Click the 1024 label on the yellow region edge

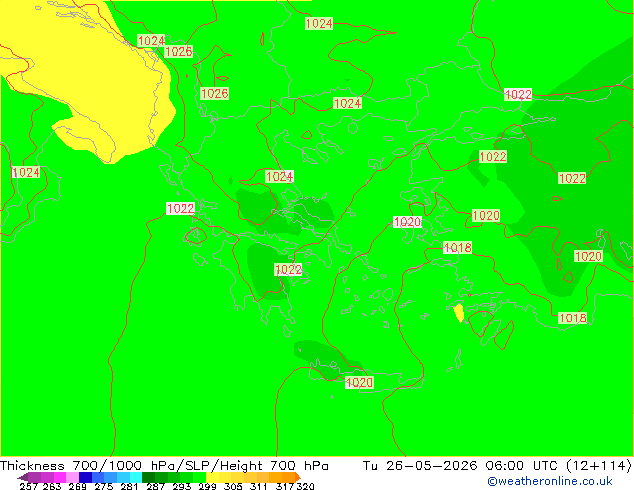pyautogui.click(x=151, y=41)
